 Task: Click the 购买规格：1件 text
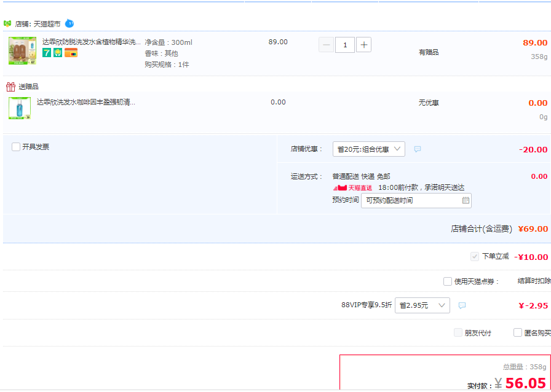coord(167,65)
